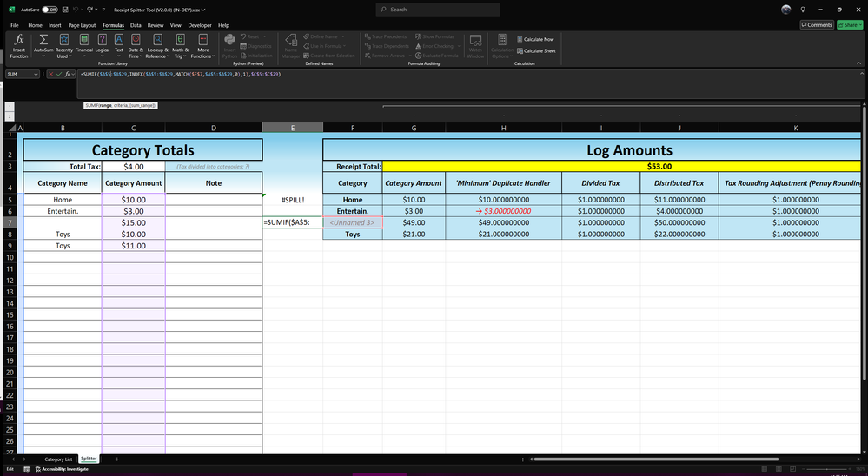868x476 pixels.
Task: Select row 7 header
Action: 10,222
